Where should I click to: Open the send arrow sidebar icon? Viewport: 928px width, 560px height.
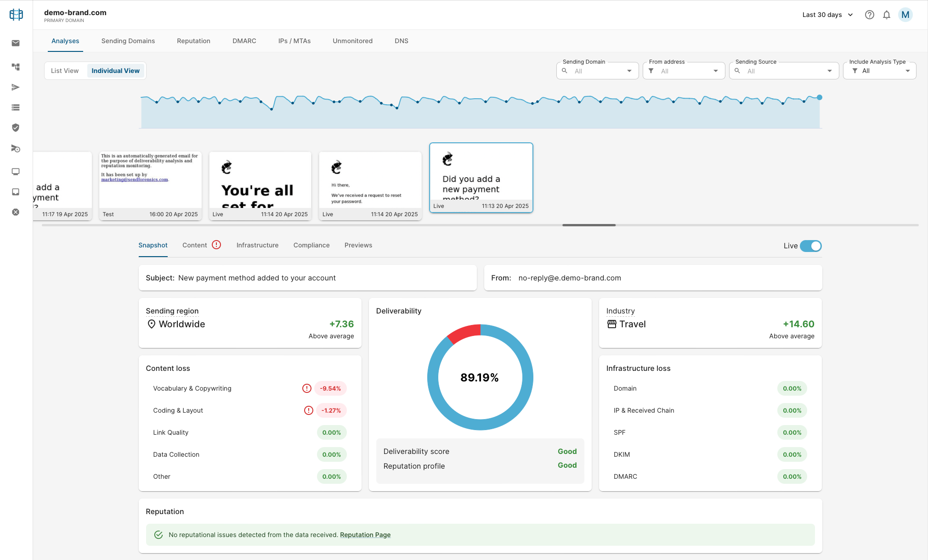pos(16,87)
